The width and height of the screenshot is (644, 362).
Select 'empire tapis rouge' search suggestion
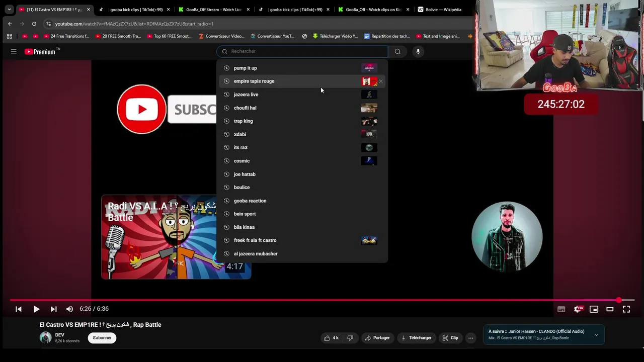302,81
